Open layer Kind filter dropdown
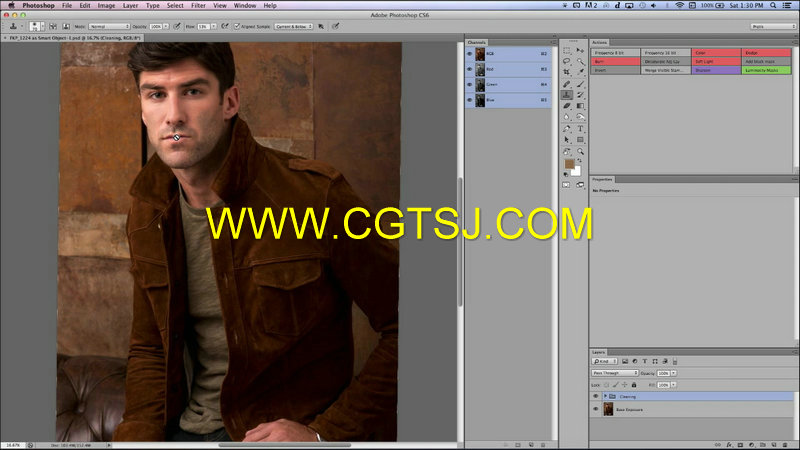The height and width of the screenshot is (450, 800). click(x=605, y=361)
